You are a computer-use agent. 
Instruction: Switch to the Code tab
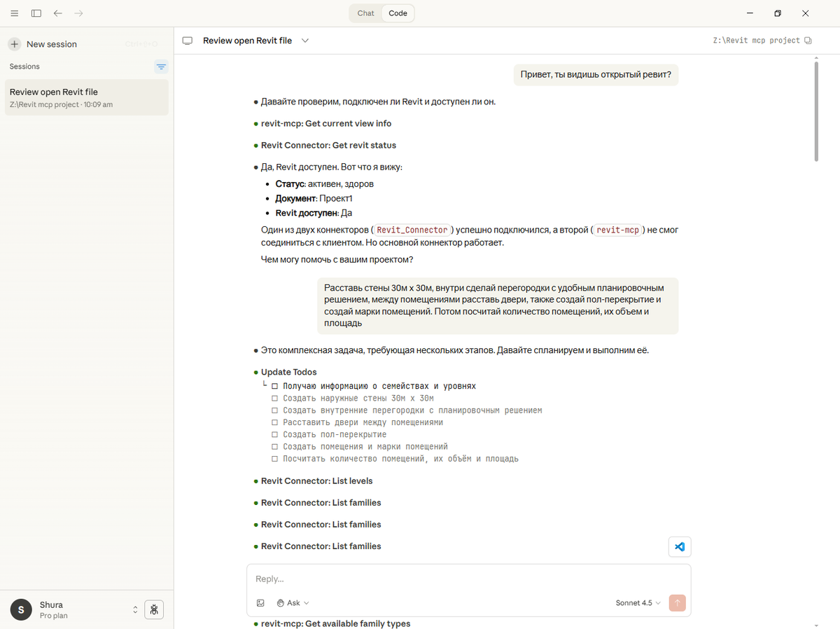[398, 13]
